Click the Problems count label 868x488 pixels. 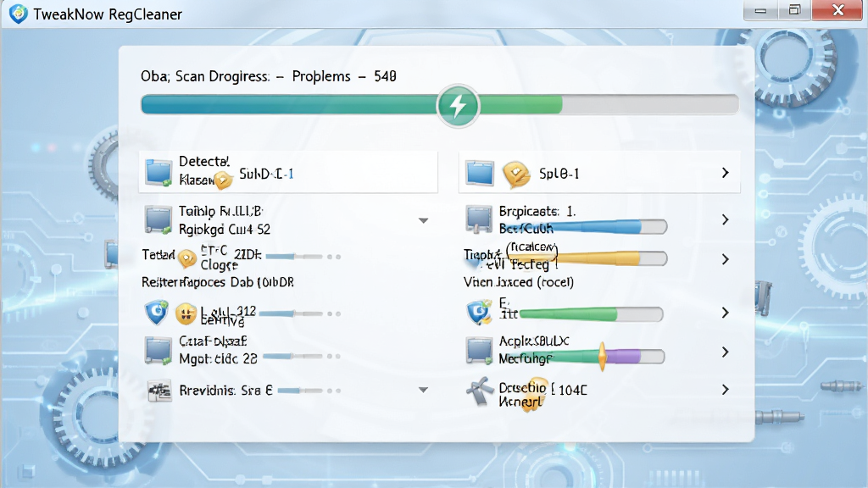tap(344, 76)
